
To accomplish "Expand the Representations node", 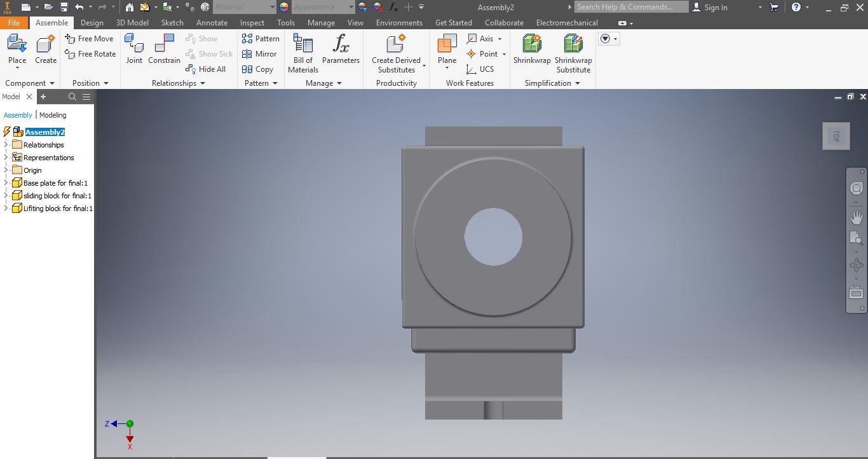I will pyautogui.click(x=6, y=157).
